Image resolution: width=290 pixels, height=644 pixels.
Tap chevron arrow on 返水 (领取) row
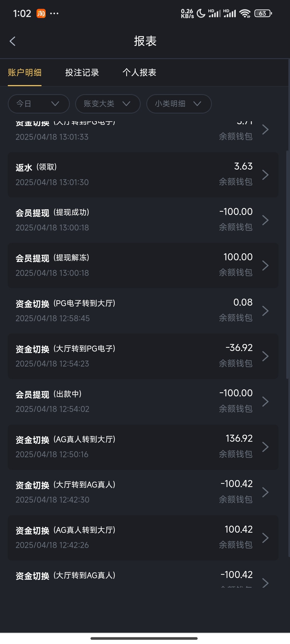tap(265, 175)
